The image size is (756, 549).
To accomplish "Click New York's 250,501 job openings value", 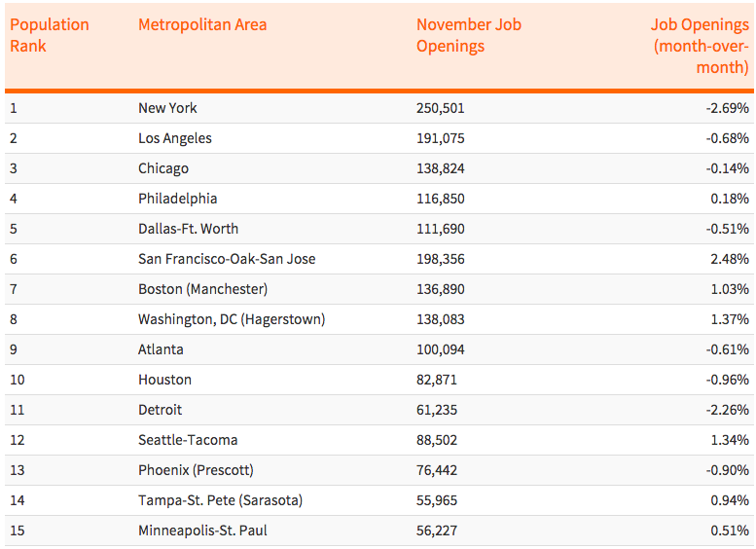I will pos(441,108).
